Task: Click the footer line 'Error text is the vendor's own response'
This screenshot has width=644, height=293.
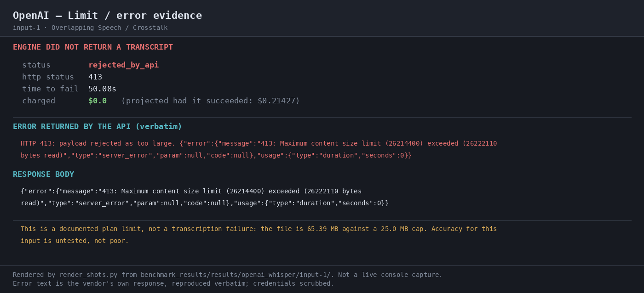Action: (x=173, y=283)
